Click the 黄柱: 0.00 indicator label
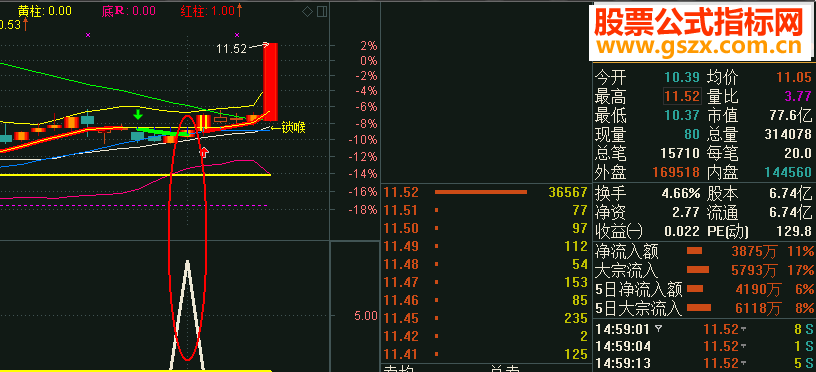This screenshot has width=816, height=372. [45, 10]
